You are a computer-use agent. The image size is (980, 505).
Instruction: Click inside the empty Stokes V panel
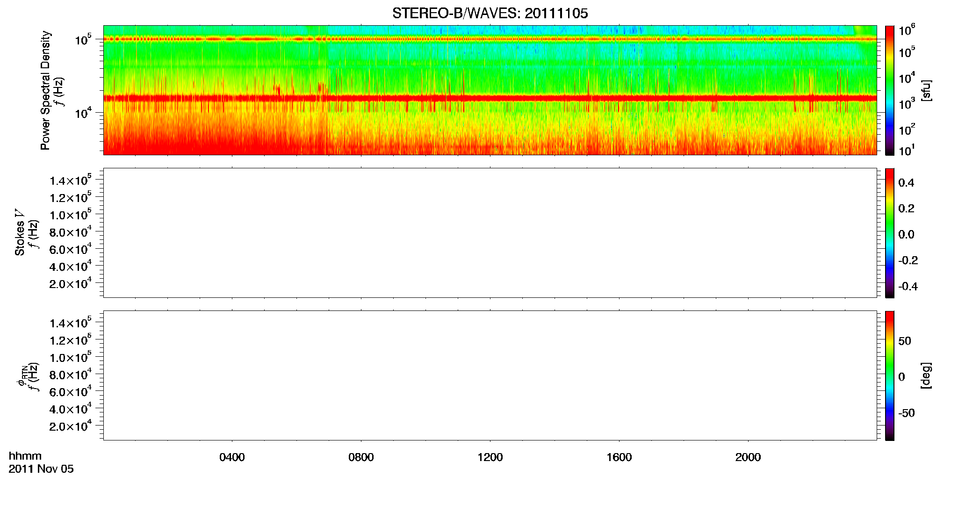(x=490, y=233)
